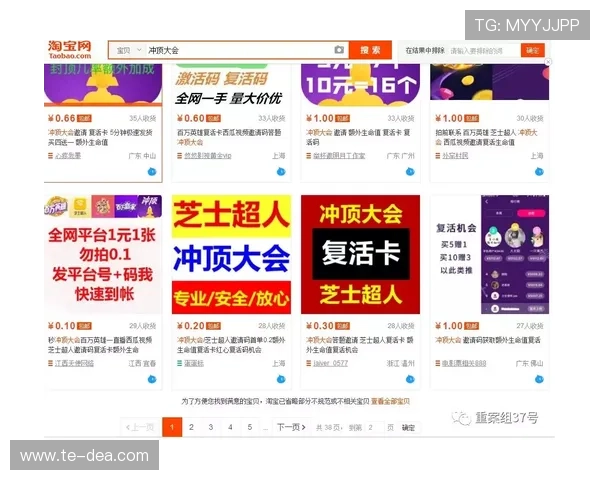Open the 激活码 复活码 product image
Screen dimensions: 600x480
coord(231,85)
